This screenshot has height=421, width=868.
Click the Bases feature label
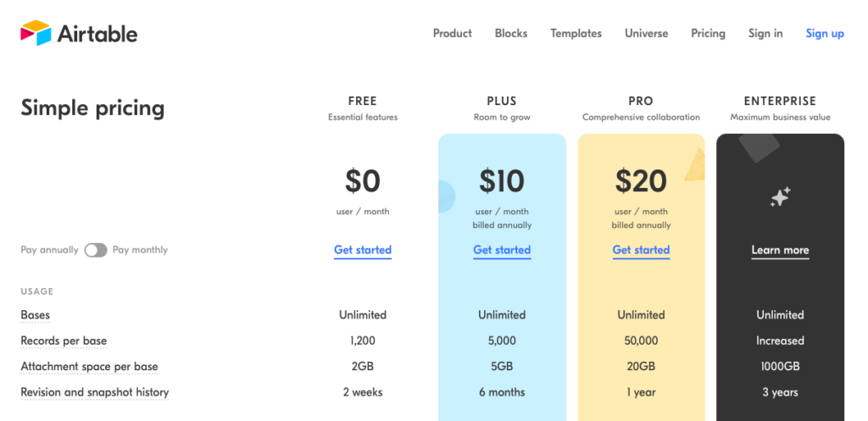pyautogui.click(x=36, y=315)
